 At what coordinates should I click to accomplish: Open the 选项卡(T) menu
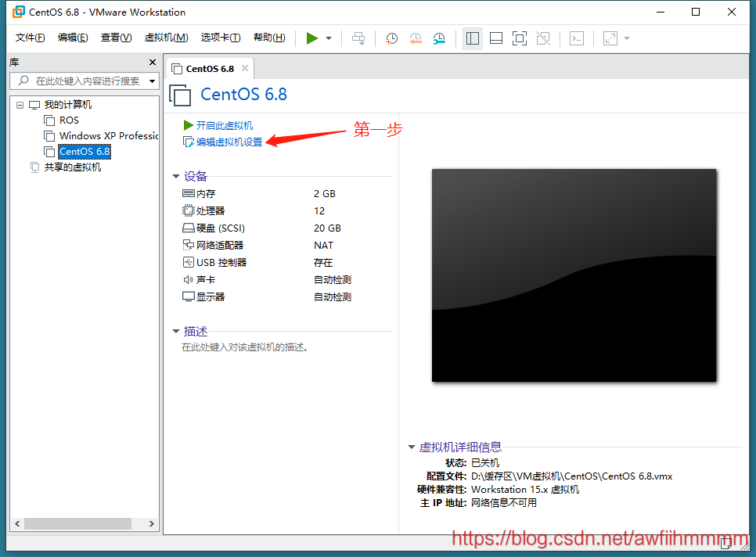[221, 38]
